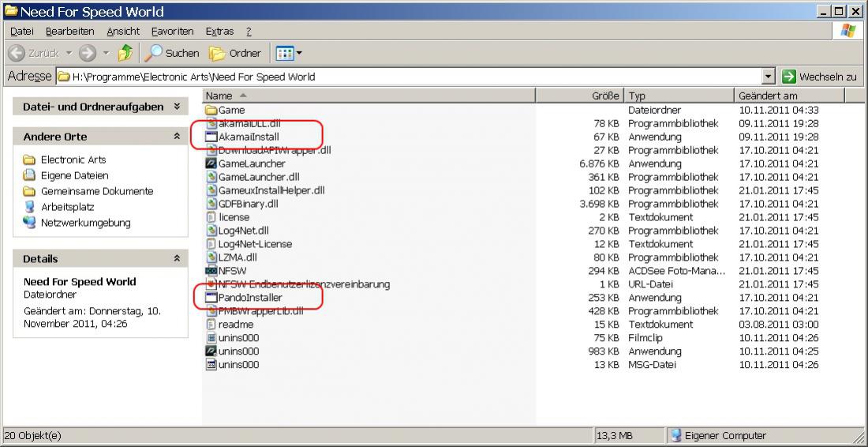This screenshot has height=447, width=868.
Task: Select LZMA.dll file icon
Action: tap(211, 257)
